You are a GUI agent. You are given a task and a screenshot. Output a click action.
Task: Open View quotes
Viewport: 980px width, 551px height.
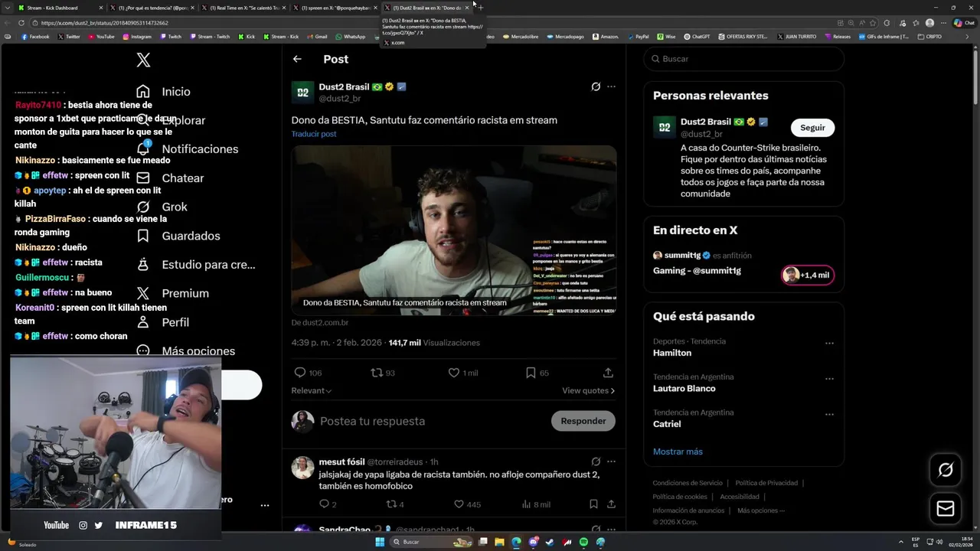point(588,391)
